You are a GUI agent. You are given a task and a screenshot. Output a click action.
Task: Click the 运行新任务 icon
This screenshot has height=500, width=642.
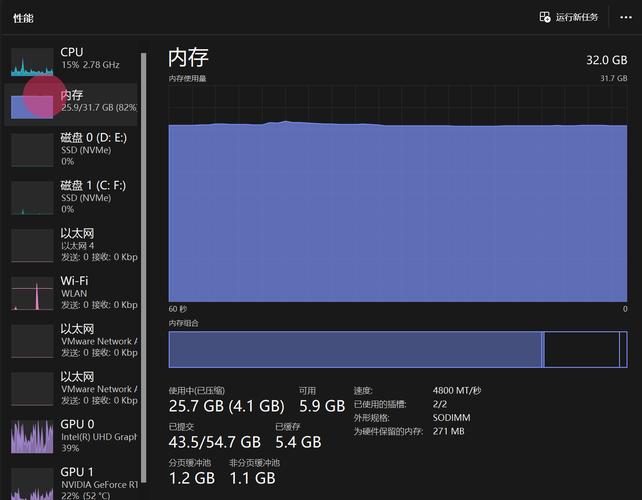[x=545, y=17]
